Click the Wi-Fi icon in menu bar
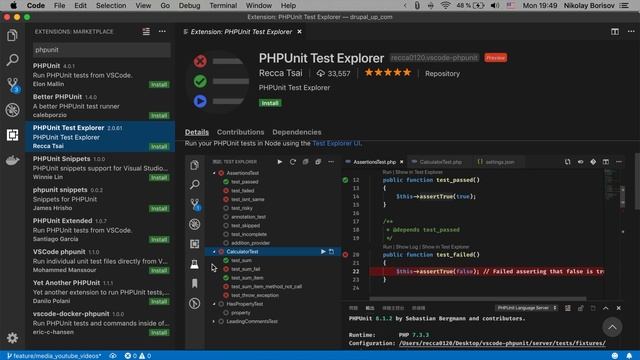Viewport: 640px width, 360px height. tap(445, 5)
